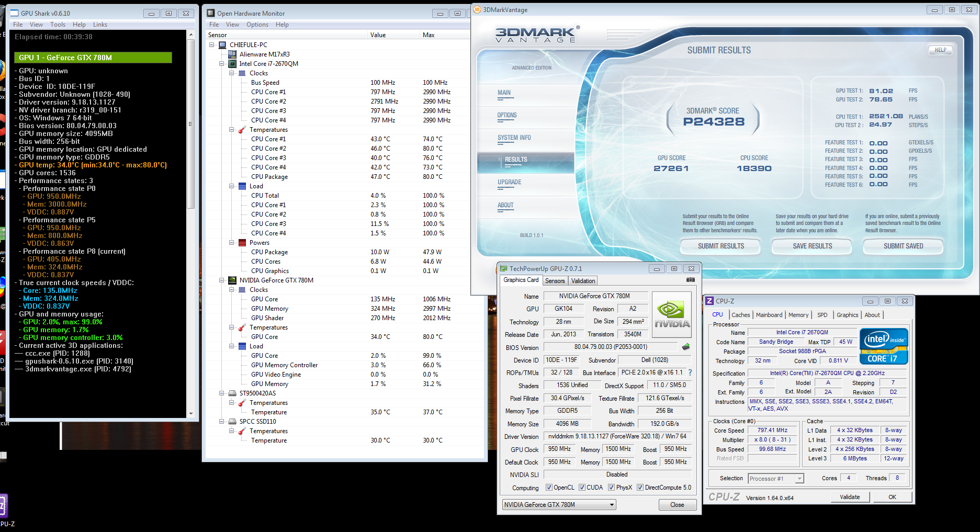
Task: Click the GPU Shark scrollbar down arrow
Action: tap(190, 413)
